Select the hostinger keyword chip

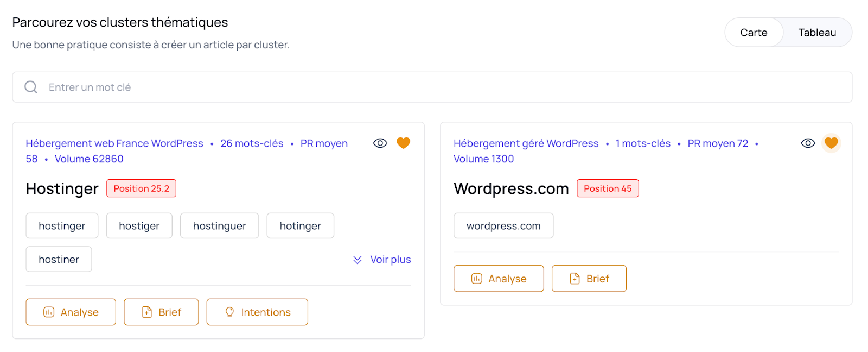(62, 226)
